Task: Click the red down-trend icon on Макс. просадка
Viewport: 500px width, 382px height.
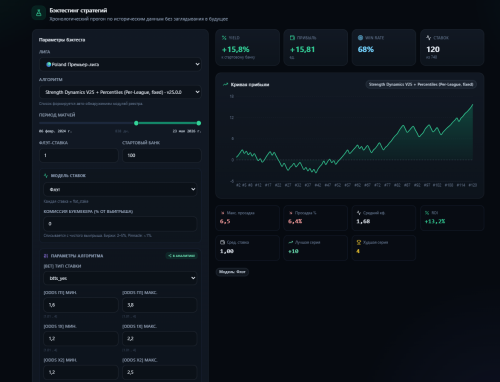Action: pyautogui.click(x=223, y=213)
